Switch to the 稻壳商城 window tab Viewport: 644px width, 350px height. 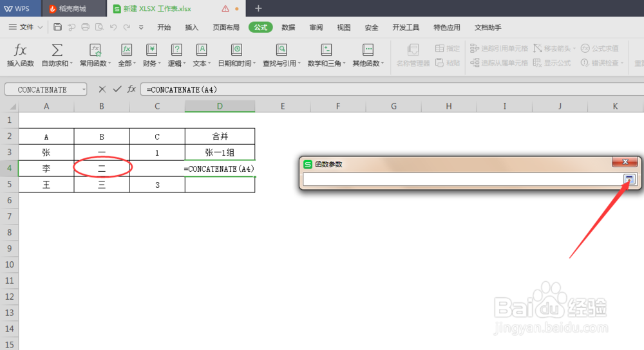coord(73,8)
